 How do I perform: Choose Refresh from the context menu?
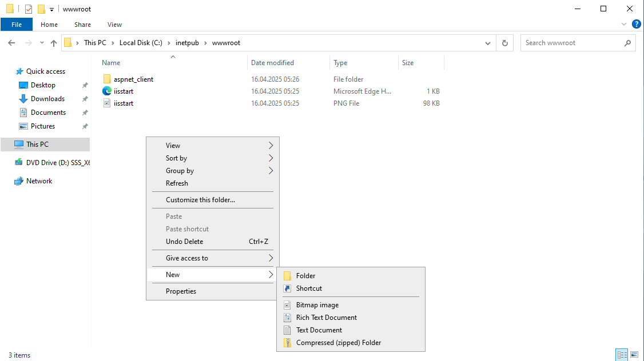point(213,183)
